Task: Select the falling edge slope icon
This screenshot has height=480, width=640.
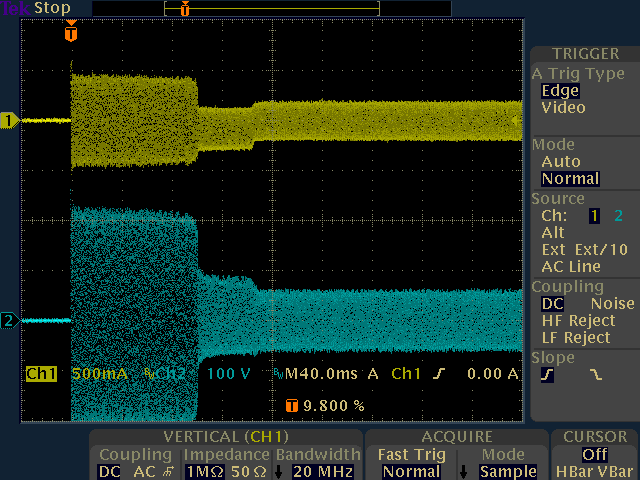Action: [x=596, y=375]
